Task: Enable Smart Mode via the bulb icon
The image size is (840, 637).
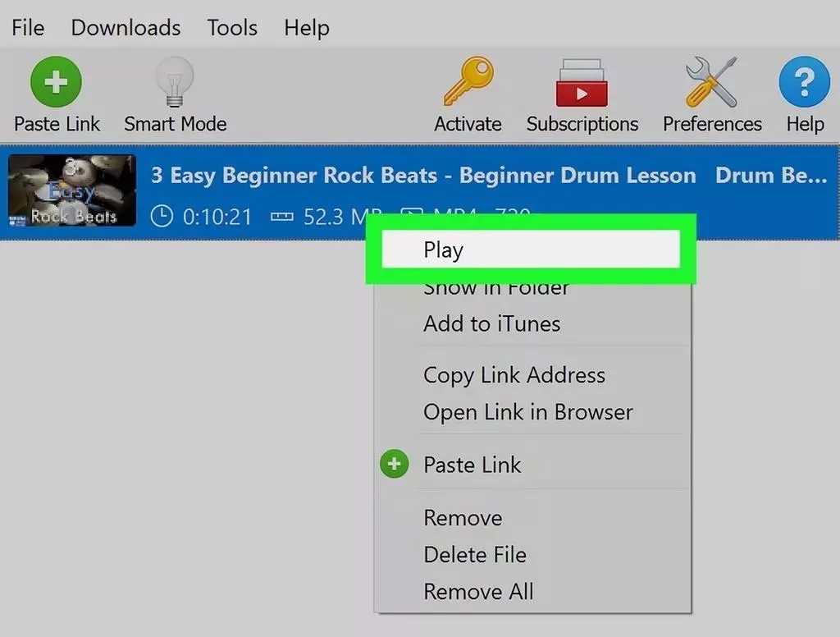Action: (175, 82)
